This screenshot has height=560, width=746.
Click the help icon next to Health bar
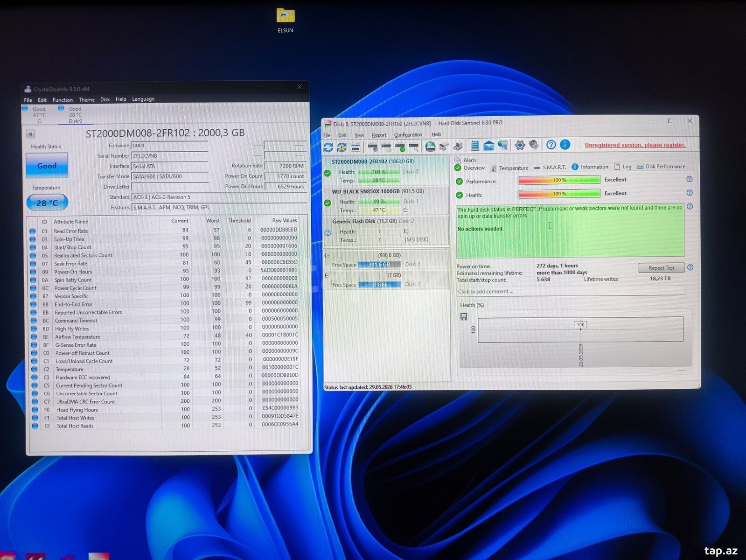(x=690, y=193)
